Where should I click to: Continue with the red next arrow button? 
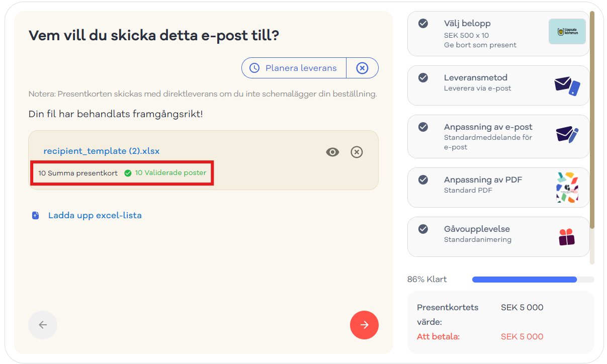coord(364,325)
